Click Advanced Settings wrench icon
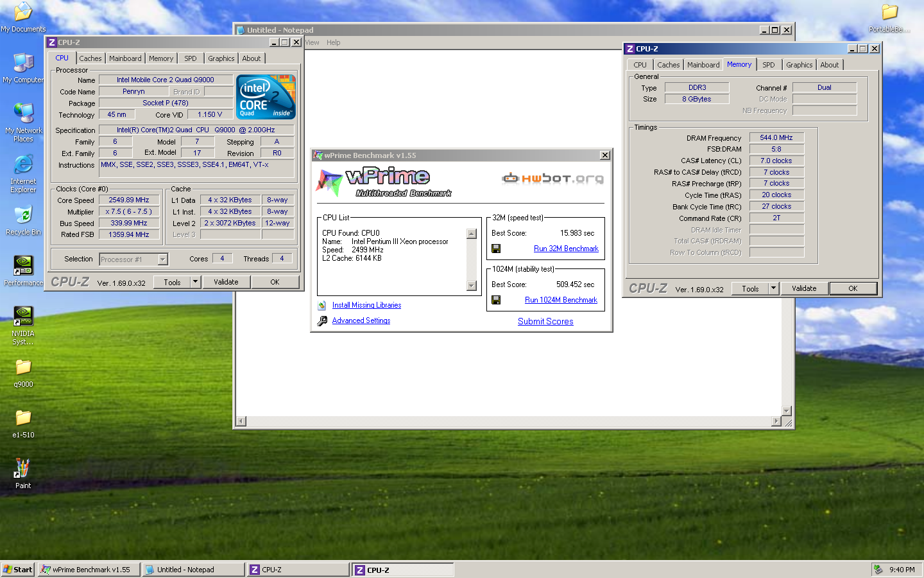The height and width of the screenshot is (578, 924). tap(322, 320)
